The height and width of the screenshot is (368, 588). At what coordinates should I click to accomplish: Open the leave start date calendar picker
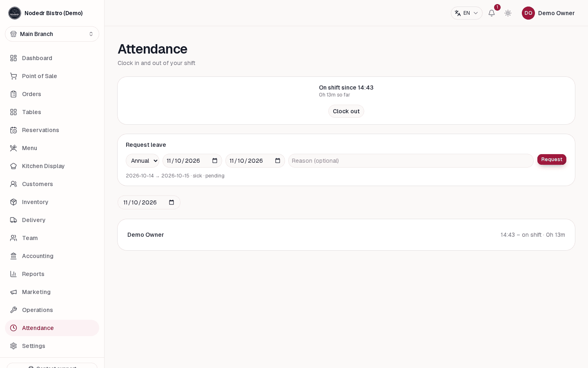point(215,161)
